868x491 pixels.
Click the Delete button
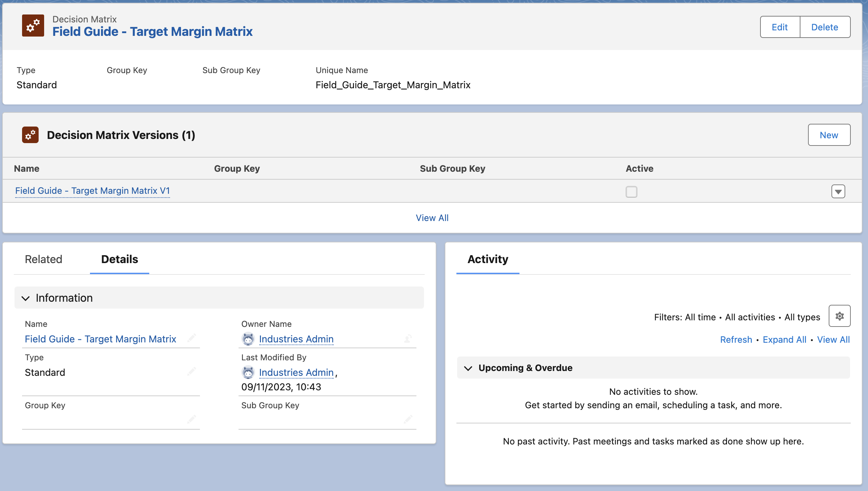coord(825,27)
